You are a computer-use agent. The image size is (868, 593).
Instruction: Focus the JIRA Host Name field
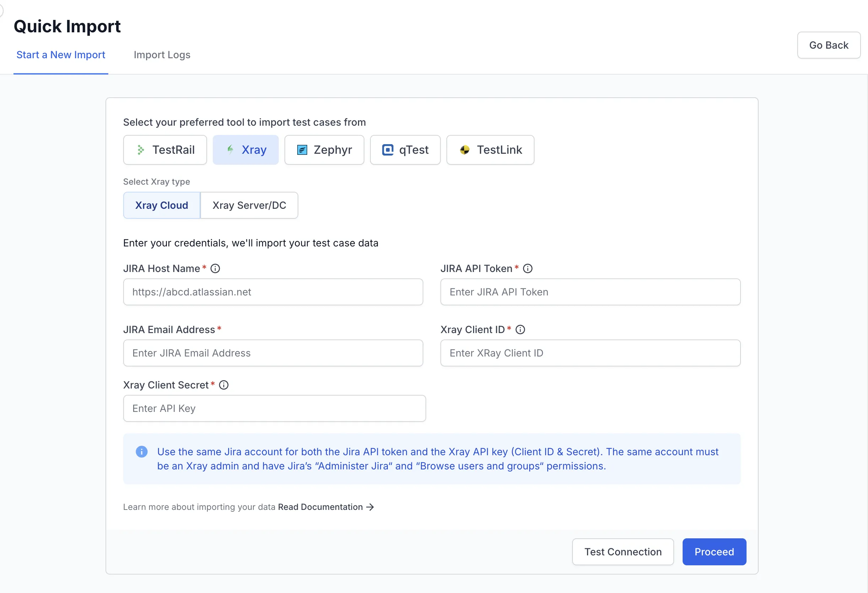(x=273, y=292)
